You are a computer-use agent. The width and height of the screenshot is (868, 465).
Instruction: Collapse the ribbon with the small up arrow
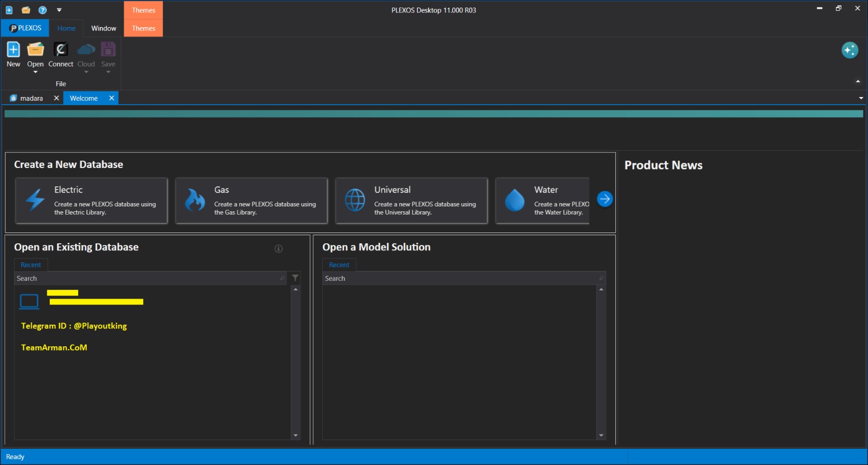[858, 81]
